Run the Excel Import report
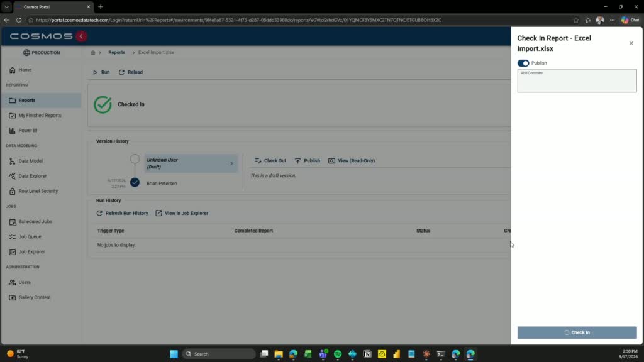This screenshot has width=644, height=362. pyautogui.click(x=101, y=72)
